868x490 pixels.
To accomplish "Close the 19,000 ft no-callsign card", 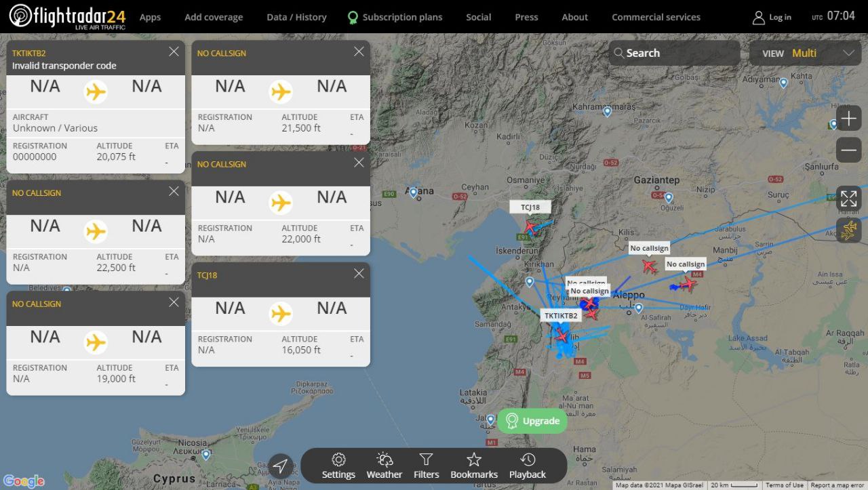I will 174,302.
